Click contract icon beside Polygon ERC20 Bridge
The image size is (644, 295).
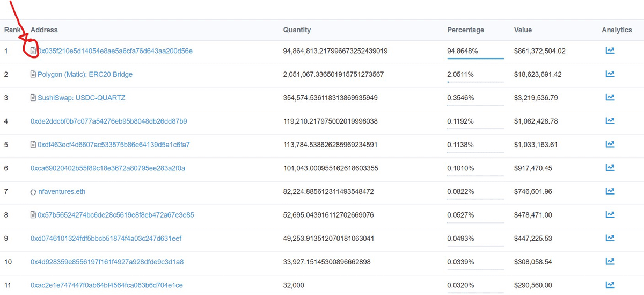point(33,75)
